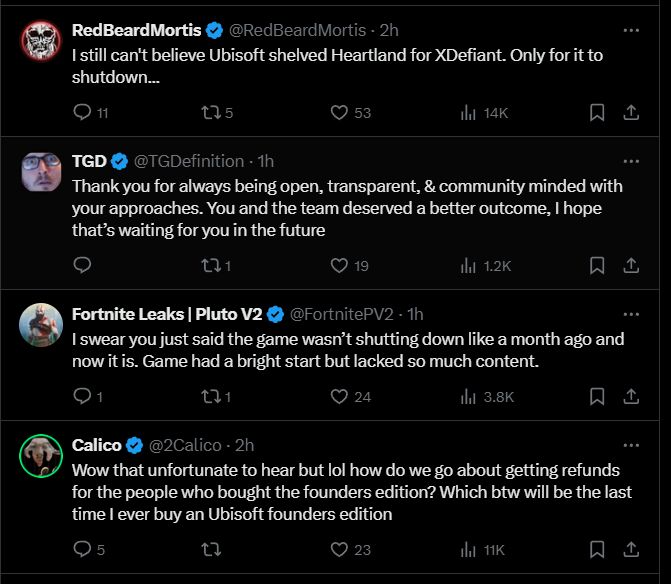Viewport: 671px width, 584px height.
Task: Bookmark the RedBeardMortis tweet
Action: click(597, 113)
